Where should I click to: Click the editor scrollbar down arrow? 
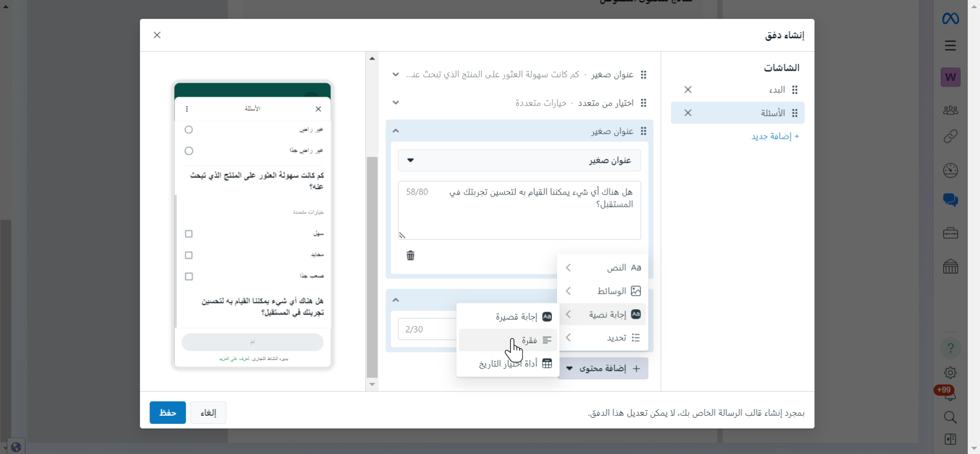click(372, 385)
